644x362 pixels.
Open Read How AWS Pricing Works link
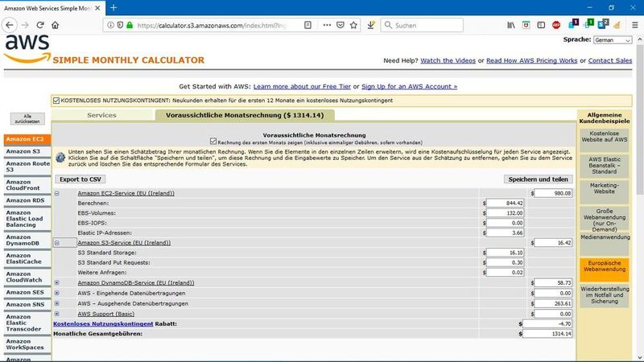(x=531, y=61)
